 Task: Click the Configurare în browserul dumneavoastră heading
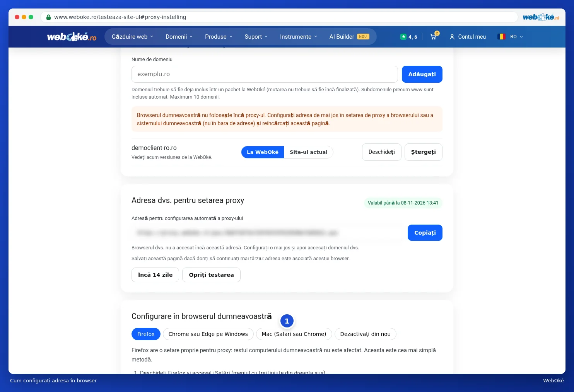202,316
